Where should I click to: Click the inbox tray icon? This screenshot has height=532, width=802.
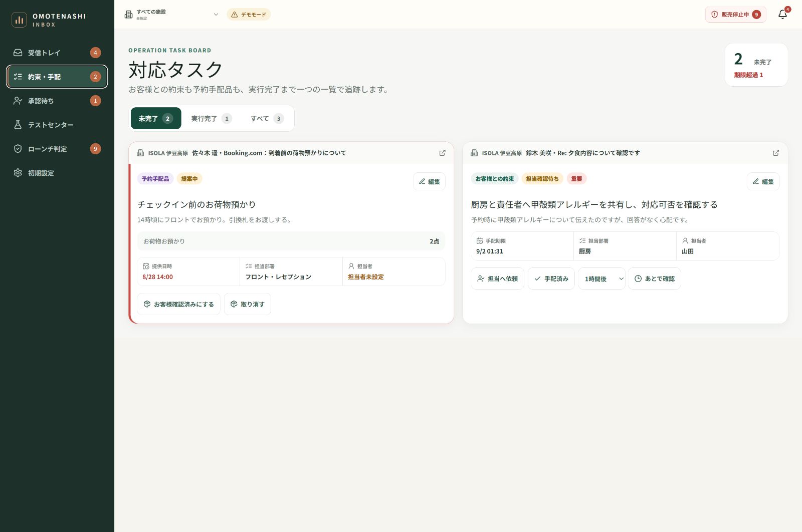18,53
